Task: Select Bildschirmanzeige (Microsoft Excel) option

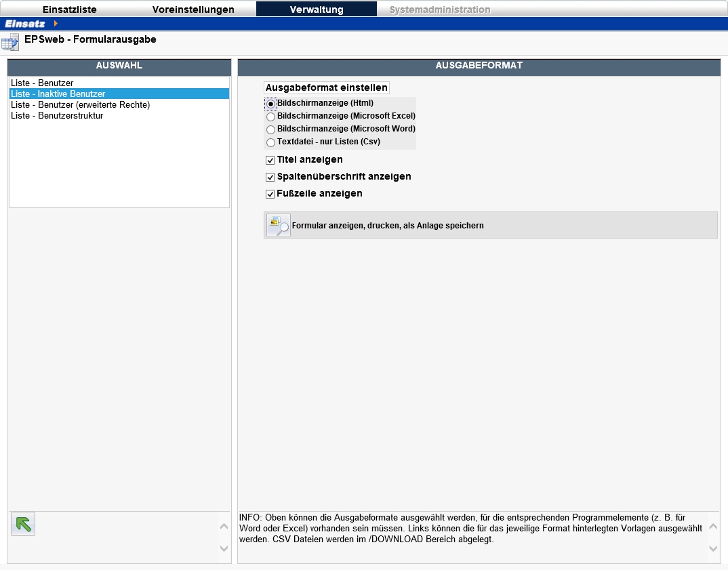Action: [270, 117]
